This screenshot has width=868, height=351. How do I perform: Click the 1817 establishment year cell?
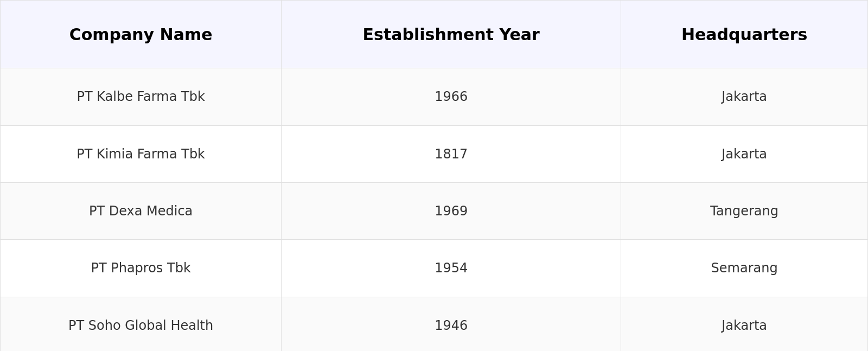[x=451, y=154]
